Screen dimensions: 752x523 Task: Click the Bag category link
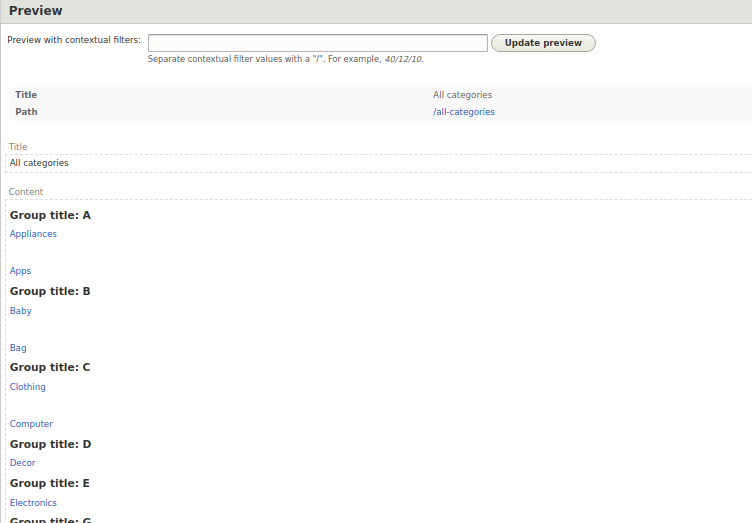coord(18,348)
